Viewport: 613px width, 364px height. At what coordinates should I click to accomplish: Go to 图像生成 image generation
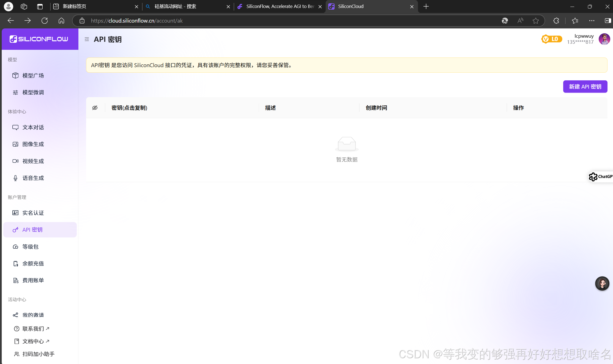(x=33, y=144)
